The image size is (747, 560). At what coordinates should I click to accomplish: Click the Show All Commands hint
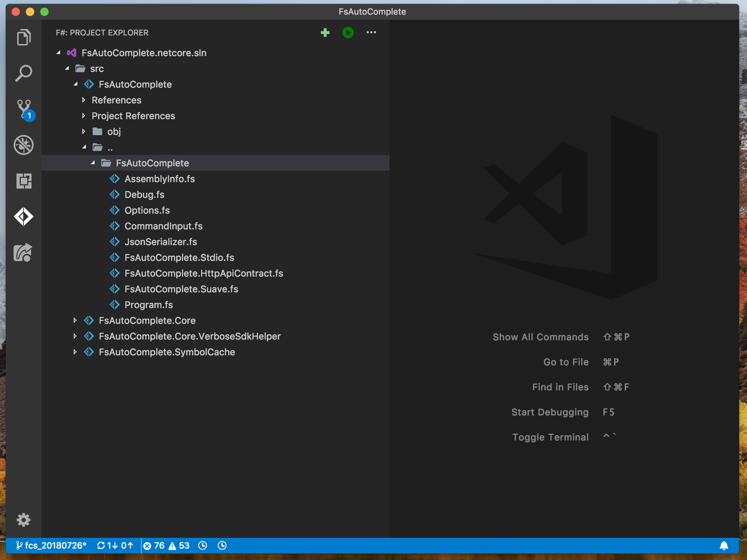click(540, 337)
